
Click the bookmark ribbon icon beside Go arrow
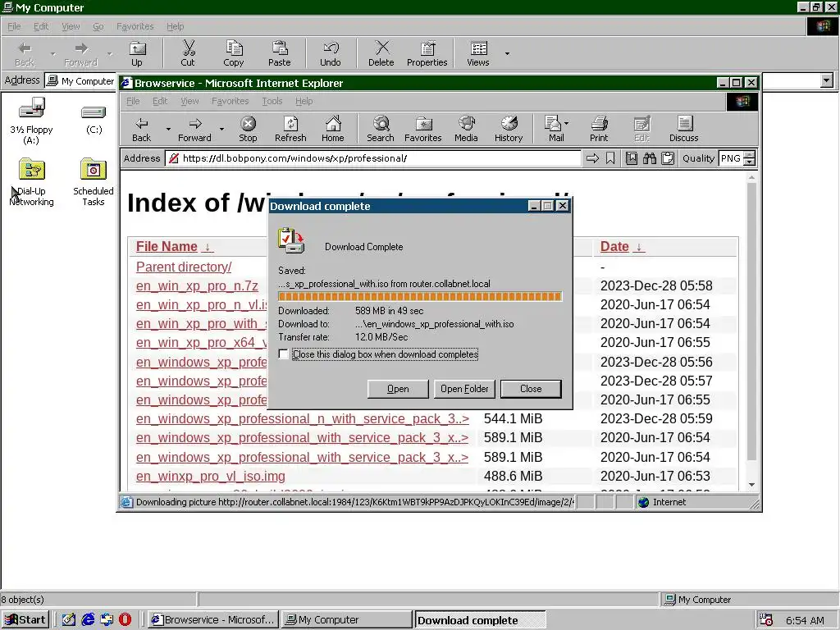[610, 158]
